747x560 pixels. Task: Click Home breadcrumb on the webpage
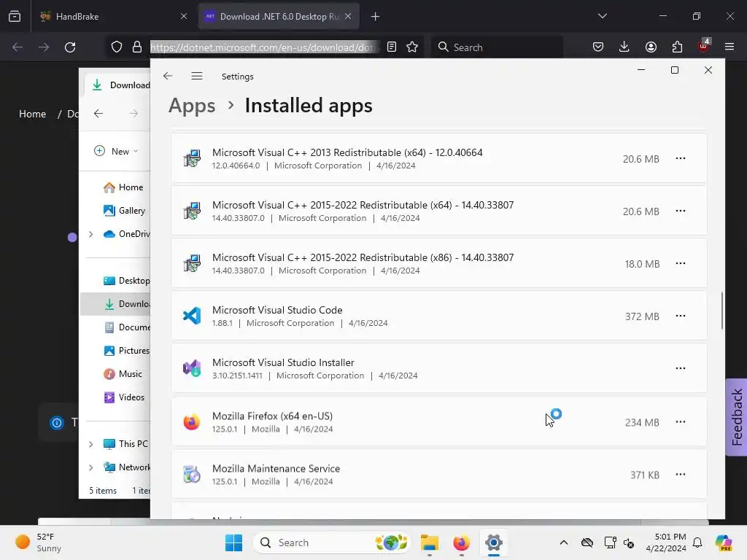pos(32,114)
